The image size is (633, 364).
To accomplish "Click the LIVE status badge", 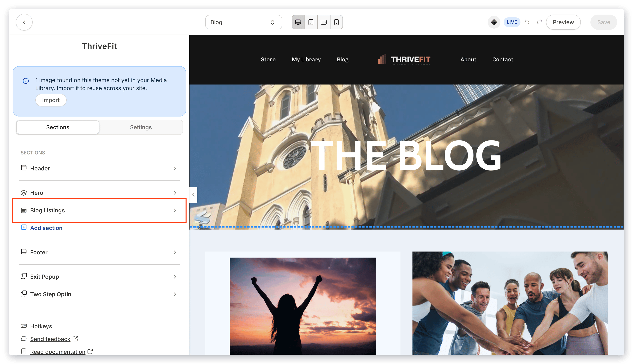I will [512, 22].
